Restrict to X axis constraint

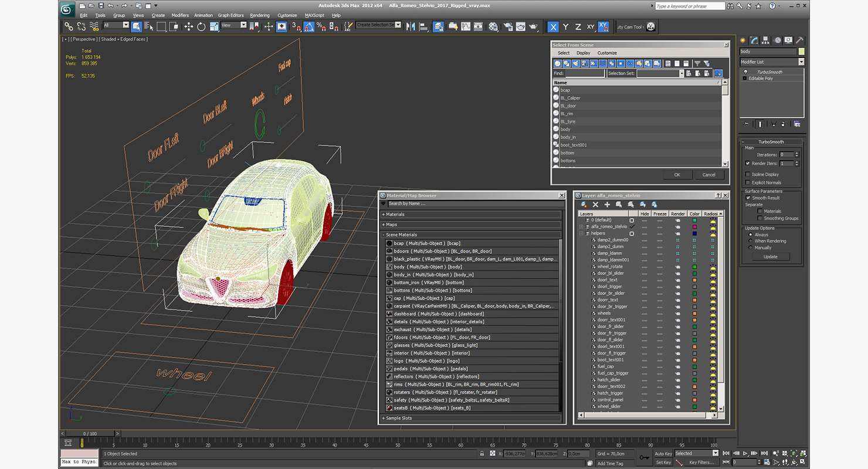coord(553,27)
